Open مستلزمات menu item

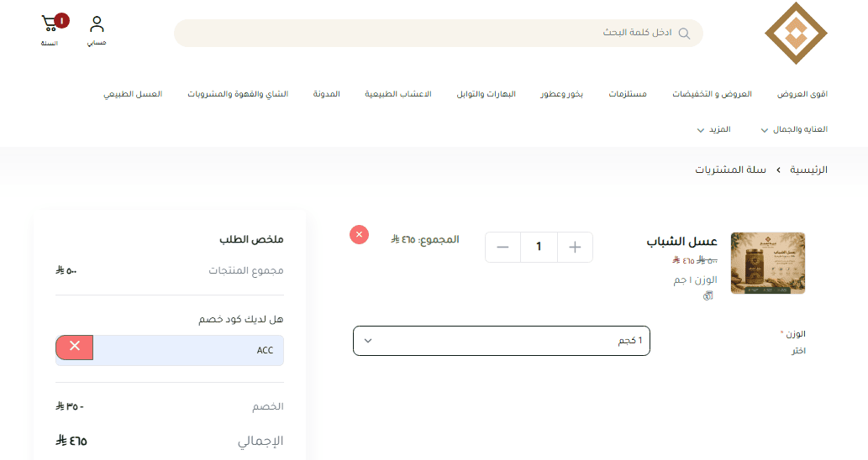[x=628, y=94]
